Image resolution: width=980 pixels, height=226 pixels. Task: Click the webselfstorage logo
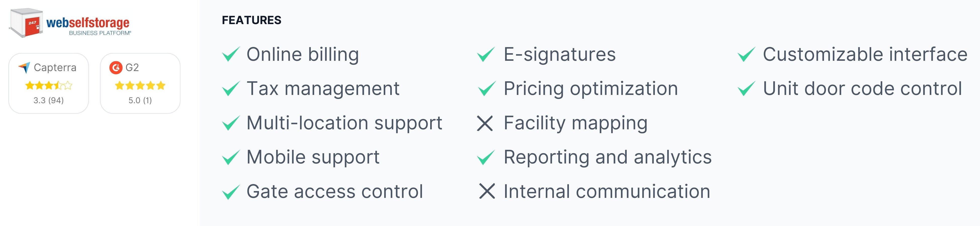pos(70,23)
